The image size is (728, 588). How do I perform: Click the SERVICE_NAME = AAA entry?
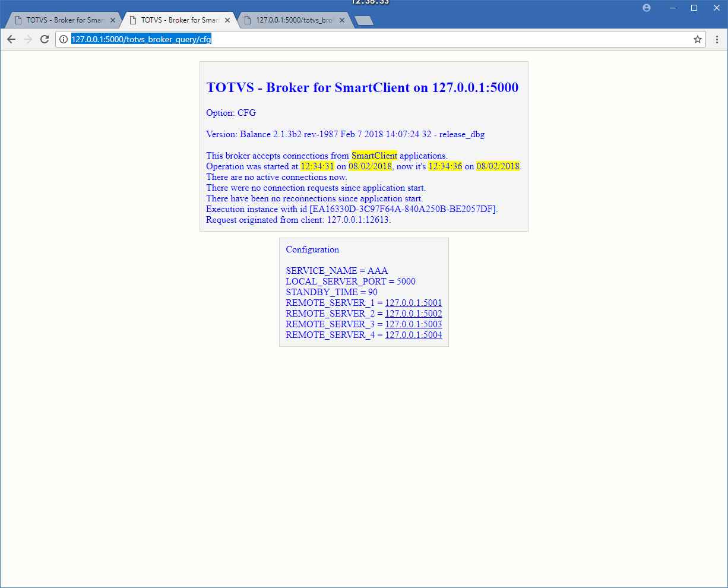pyautogui.click(x=337, y=271)
